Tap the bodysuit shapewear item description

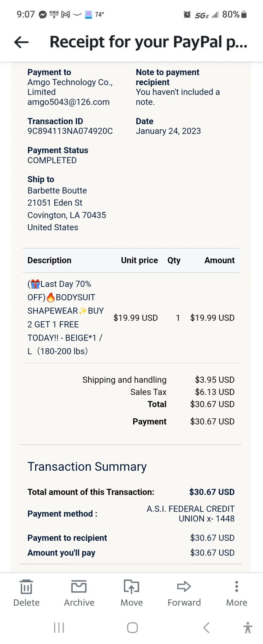tap(66, 318)
